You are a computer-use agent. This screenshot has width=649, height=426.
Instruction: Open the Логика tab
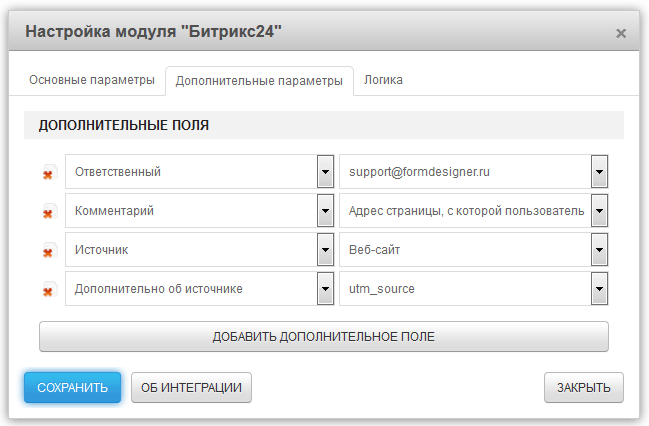[383, 80]
